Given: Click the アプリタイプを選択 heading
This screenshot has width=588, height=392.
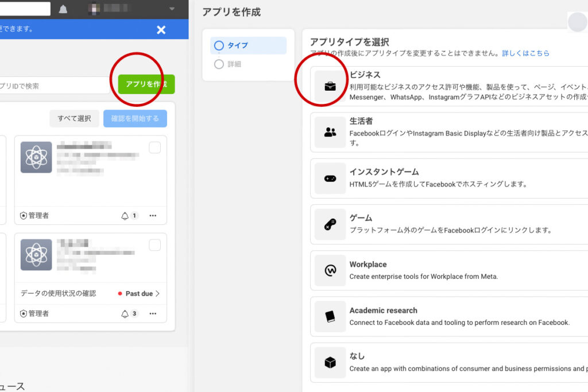Looking at the screenshot, I should pos(349,41).
